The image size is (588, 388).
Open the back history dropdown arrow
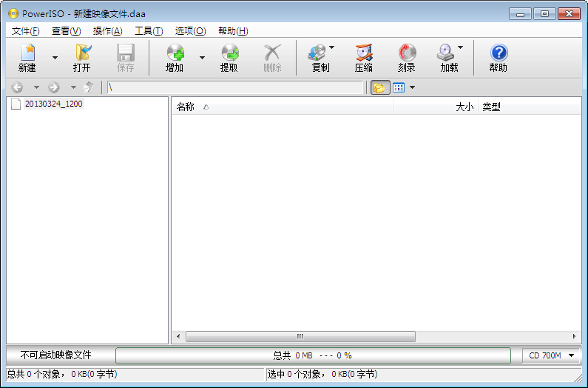(x=36, y=87)
